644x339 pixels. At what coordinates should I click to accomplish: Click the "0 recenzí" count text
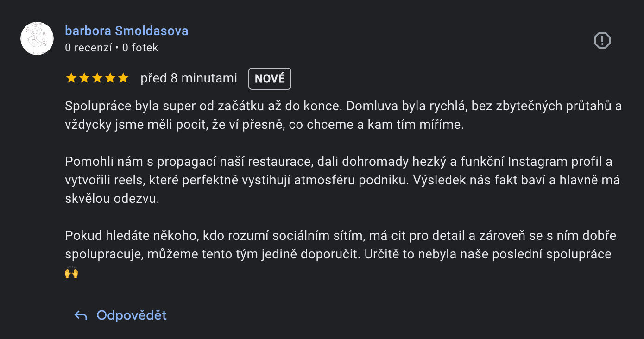[88, 48]
